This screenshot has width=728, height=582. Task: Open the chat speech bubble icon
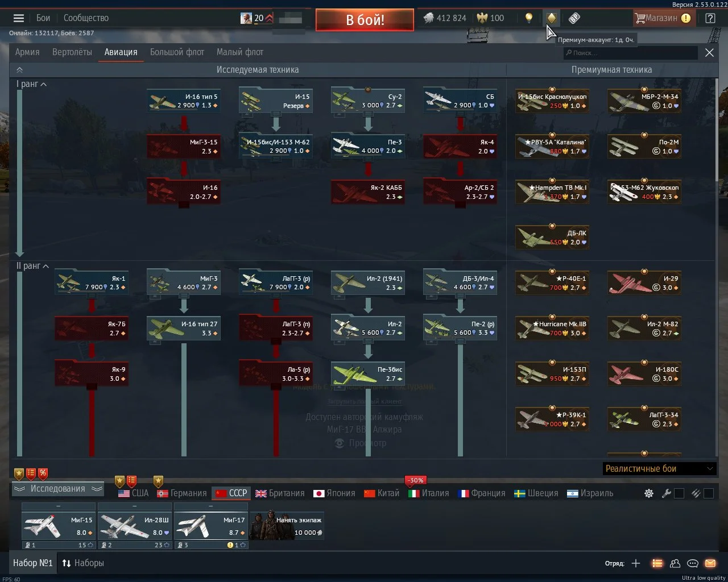[x=693, y=563]
